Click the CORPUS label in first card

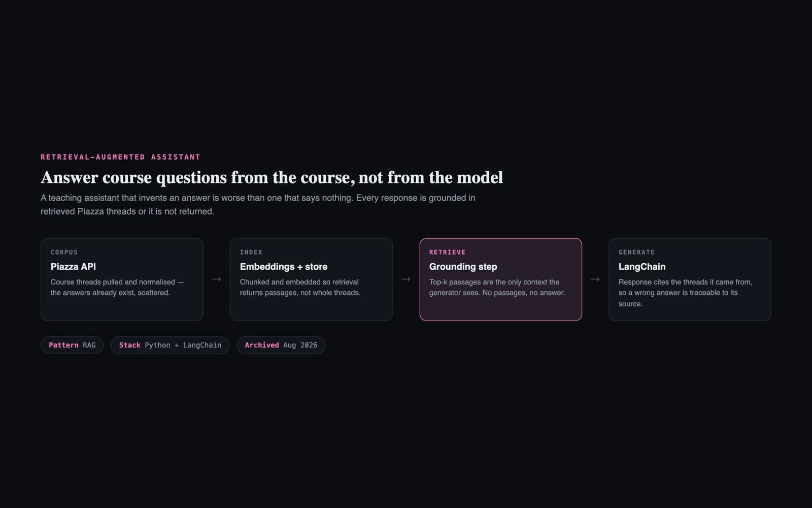coord(64,252)
